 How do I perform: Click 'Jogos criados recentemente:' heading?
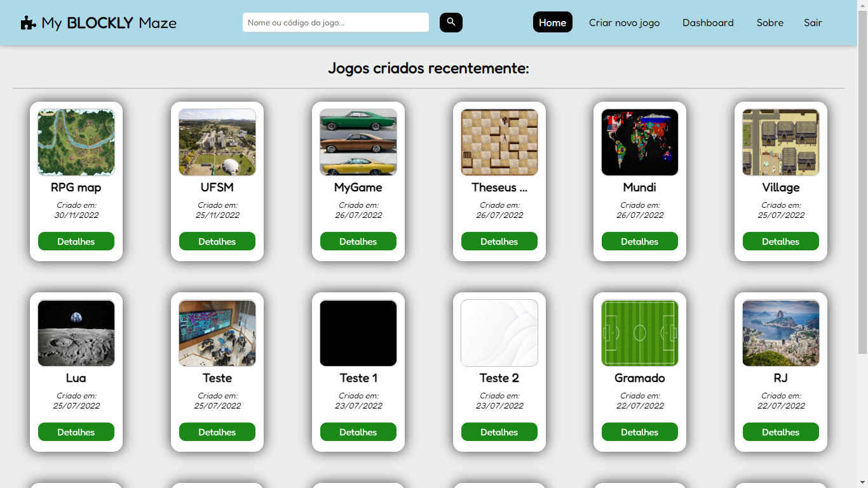428,68
